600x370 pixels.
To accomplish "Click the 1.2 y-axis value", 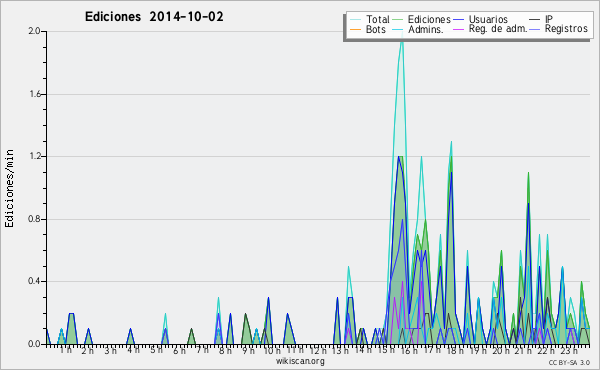I will (35, 156).
